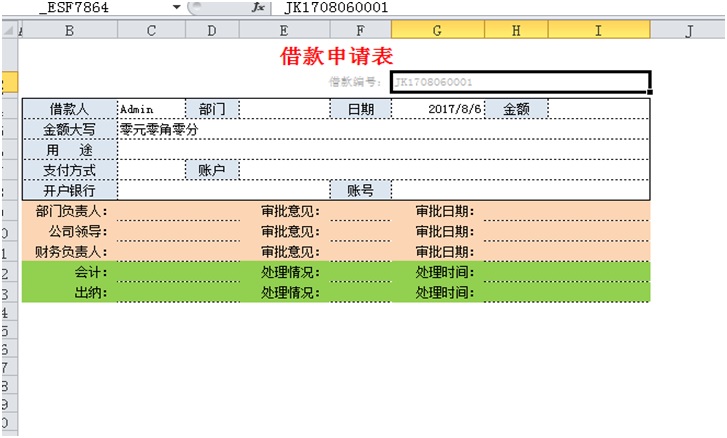Click the 账号 label cell
The width and height of the screenshot is (727, 438).
(x=360, y=190)
